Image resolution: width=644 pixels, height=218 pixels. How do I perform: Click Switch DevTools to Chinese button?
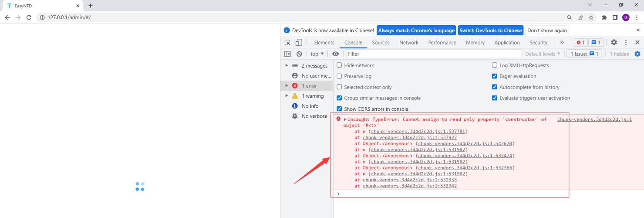click(490, 31)
